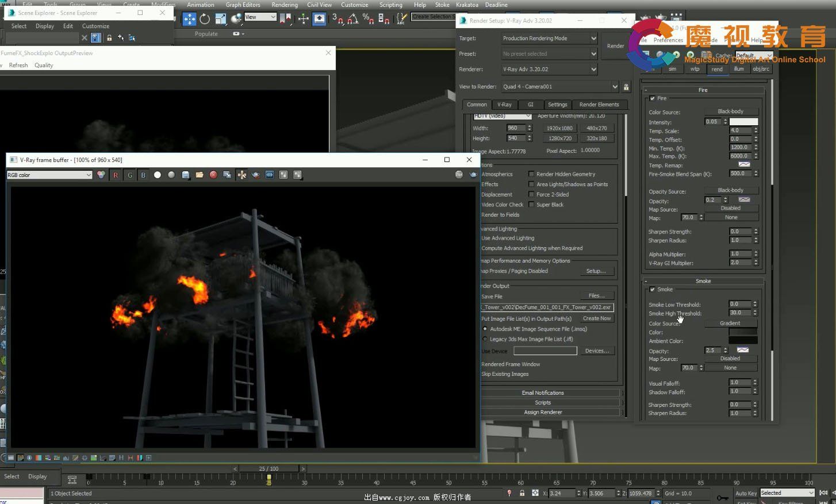
Task: Open the Scripting menu
Action: [x=390, y=5]
